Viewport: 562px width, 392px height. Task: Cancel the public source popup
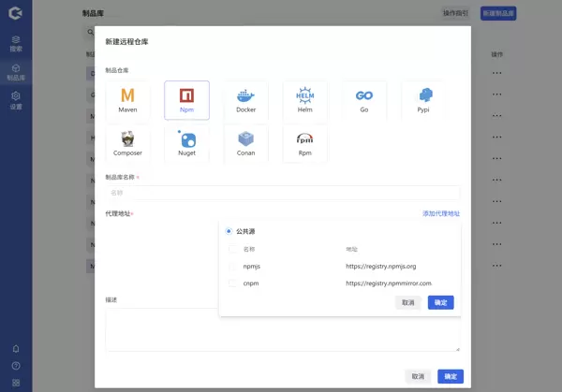(407, 302)
